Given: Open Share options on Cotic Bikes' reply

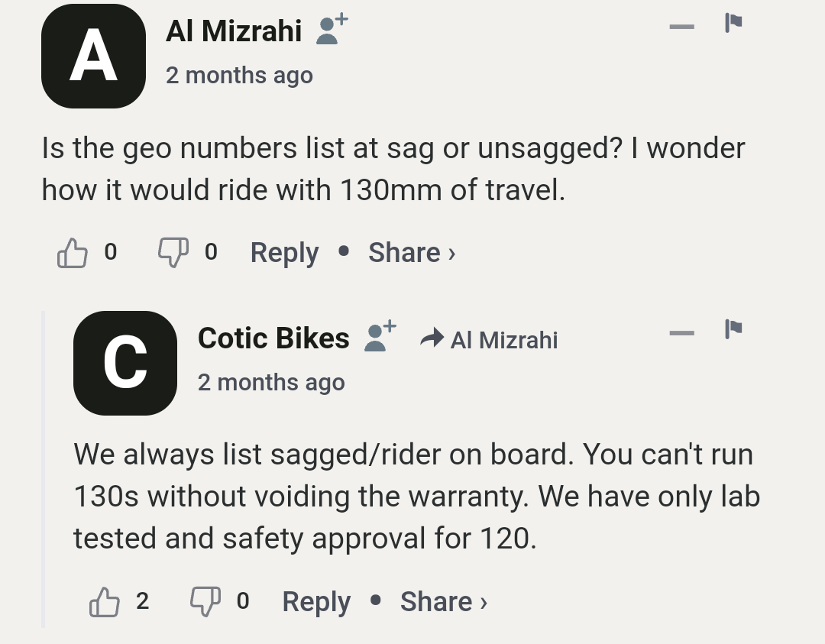Looking at the screenshot, I should [x=443, y=602].
